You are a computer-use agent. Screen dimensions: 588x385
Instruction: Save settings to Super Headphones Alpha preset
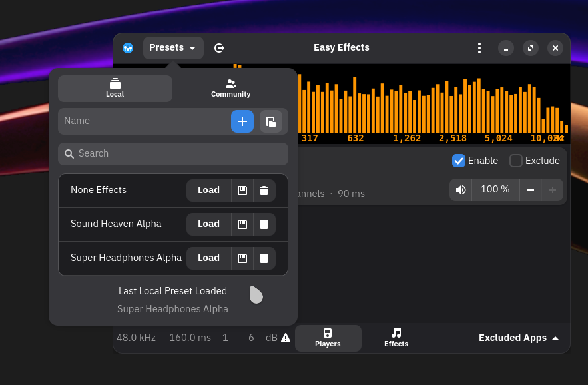(x=242, y=258)
